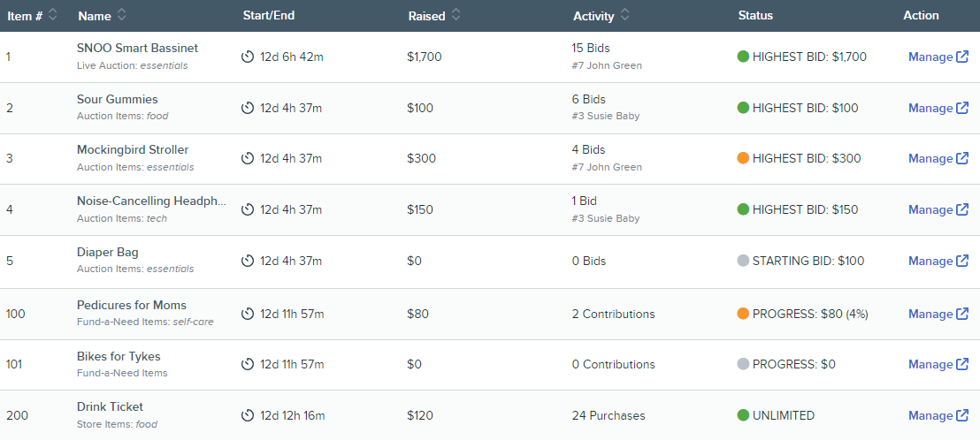Click the external-link icon for Diaper Bag
This screenshot has width=980, height=440.
tap(962, 261)
